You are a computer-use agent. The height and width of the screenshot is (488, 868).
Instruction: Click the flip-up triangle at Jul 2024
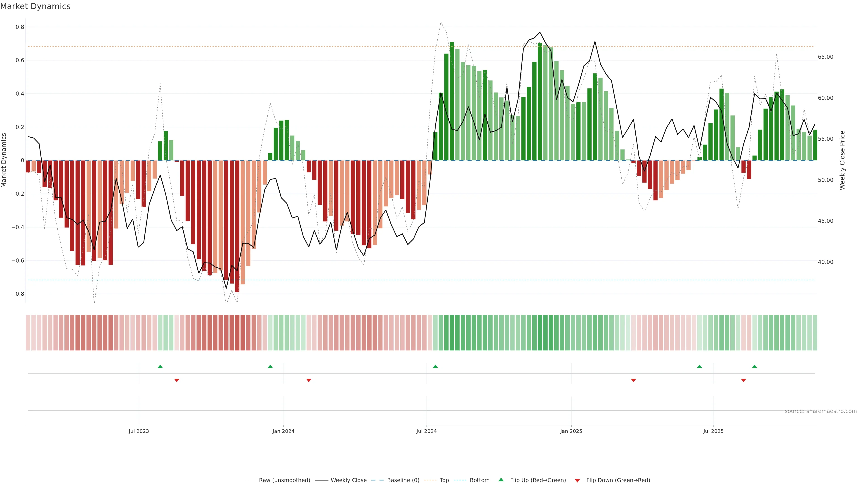click(x=435, y=366)
